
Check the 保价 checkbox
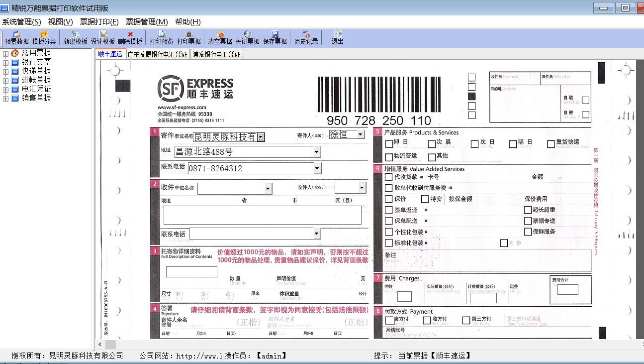click(389, 199)
